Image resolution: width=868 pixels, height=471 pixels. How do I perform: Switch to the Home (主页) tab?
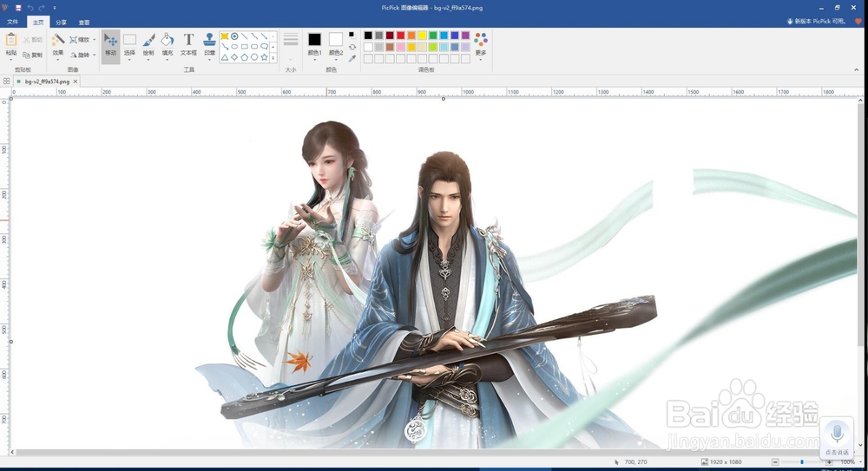point(37,23)
